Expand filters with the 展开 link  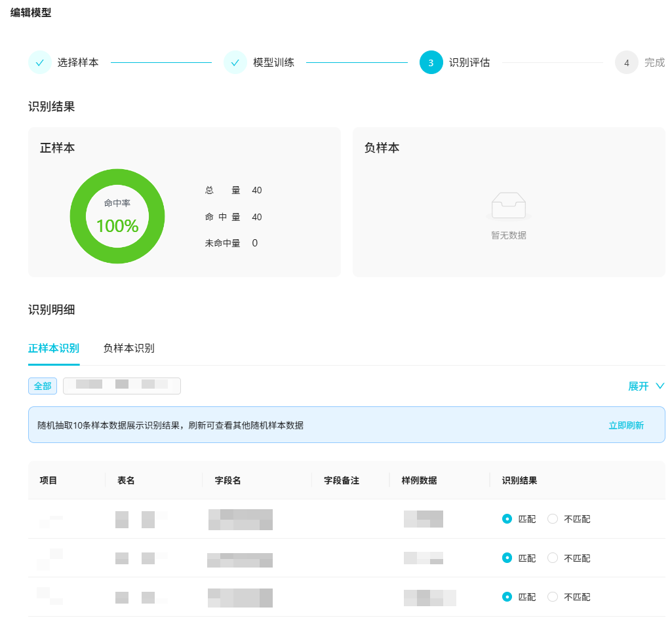click(638, 386)
